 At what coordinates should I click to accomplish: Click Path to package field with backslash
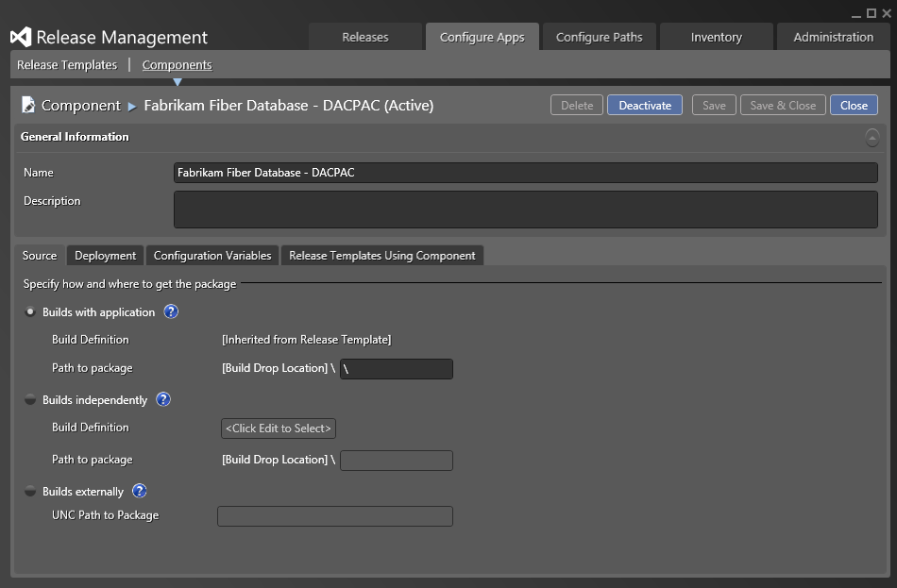[x=397, y=369]
